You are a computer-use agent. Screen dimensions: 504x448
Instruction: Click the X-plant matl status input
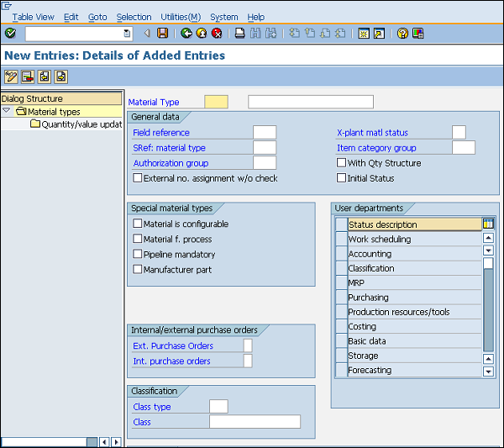click(x=459, y=132)
